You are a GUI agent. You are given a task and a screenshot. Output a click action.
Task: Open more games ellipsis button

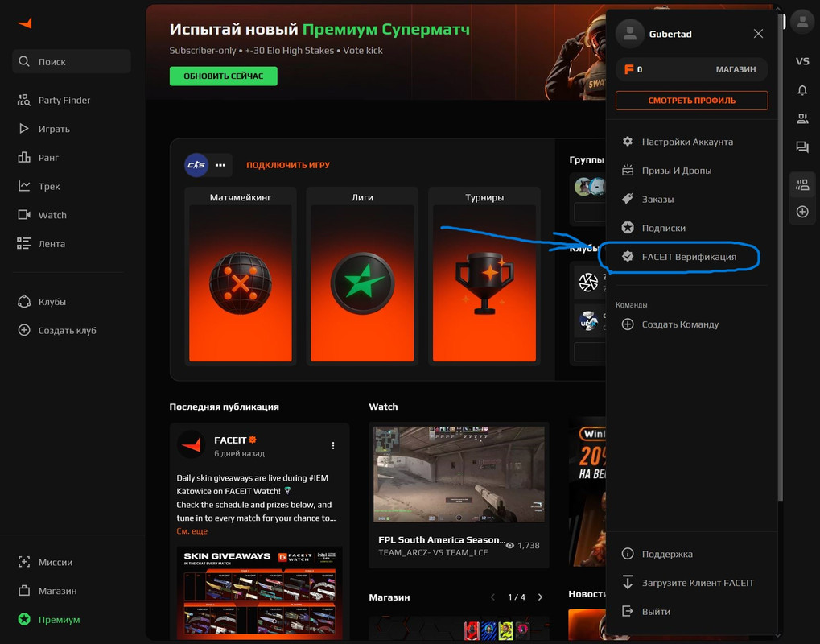[220, 165]
